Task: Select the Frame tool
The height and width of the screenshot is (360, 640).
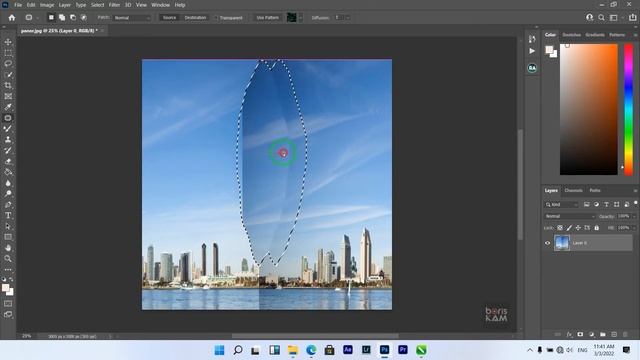Action: 8,96
